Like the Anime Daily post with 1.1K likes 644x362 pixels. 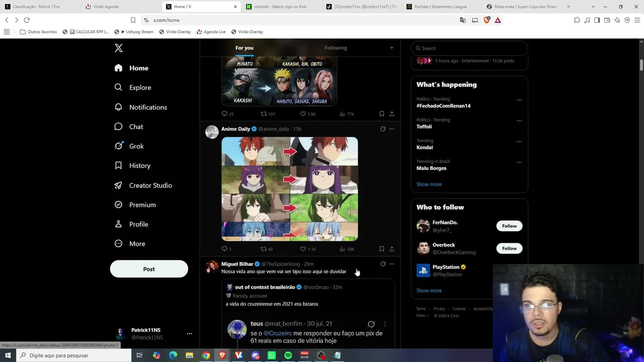(308, 249)
